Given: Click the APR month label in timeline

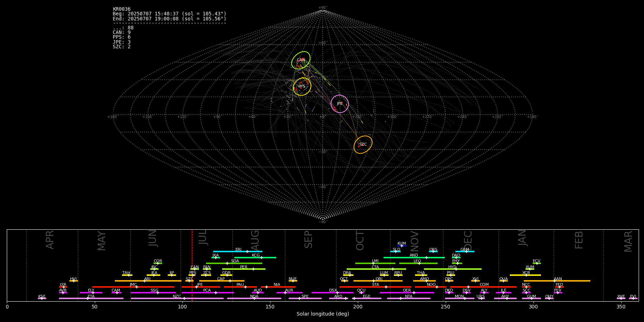Looking at the screenshot, I should point(50,240).
